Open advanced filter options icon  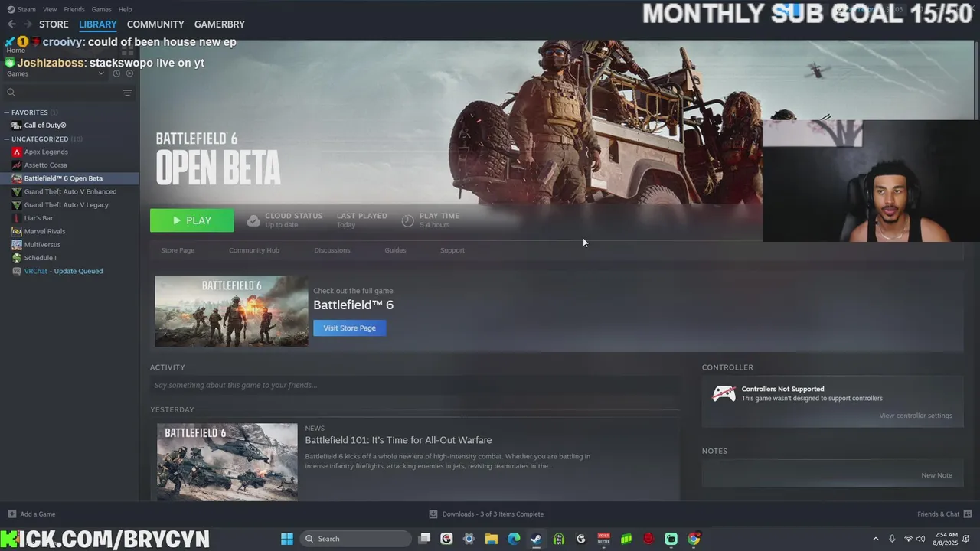(x=127, y=93)
